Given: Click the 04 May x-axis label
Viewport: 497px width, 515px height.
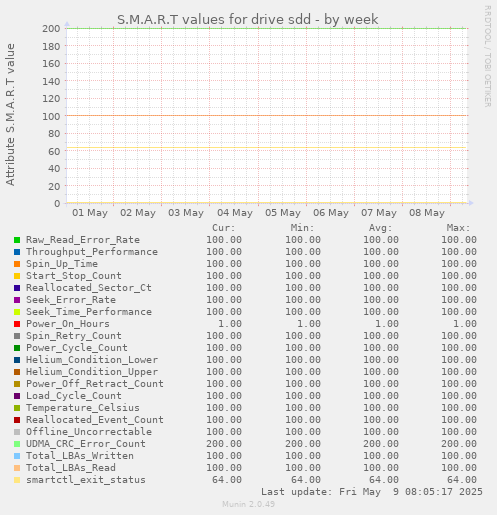Looking at the screenshot, I should tap(235, 213).
